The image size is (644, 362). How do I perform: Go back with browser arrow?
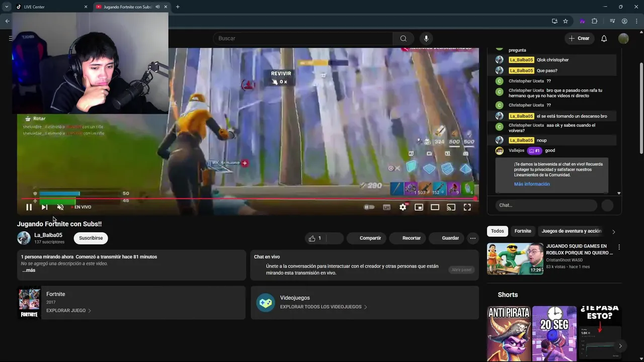[x=7, y=21]
